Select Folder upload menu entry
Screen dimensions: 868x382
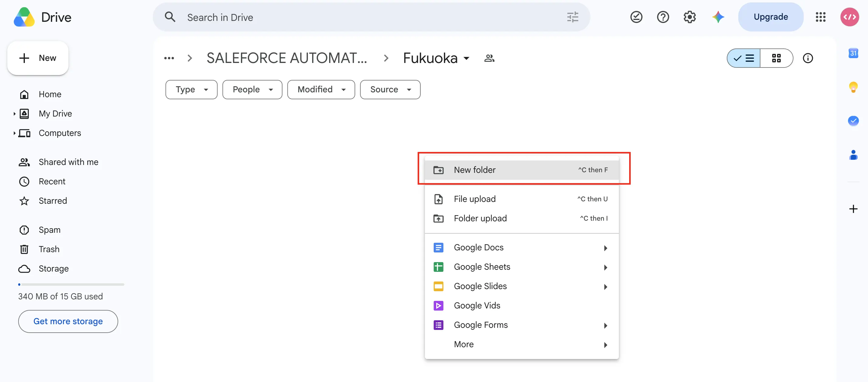(522, 219)
